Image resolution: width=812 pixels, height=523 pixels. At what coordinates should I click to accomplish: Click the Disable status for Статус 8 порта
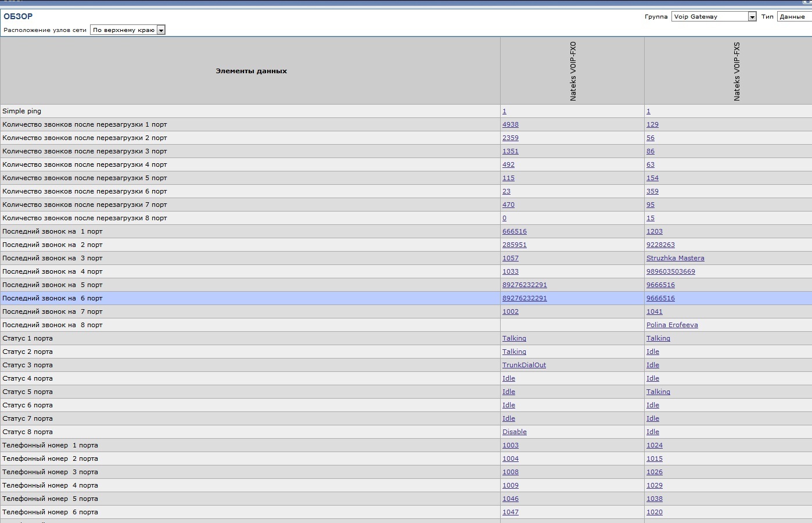pyautogui.click(x=514, y=432)
